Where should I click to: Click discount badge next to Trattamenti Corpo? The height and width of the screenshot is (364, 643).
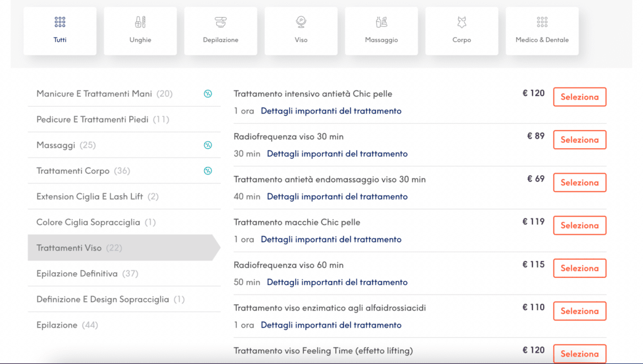[208, 171]
